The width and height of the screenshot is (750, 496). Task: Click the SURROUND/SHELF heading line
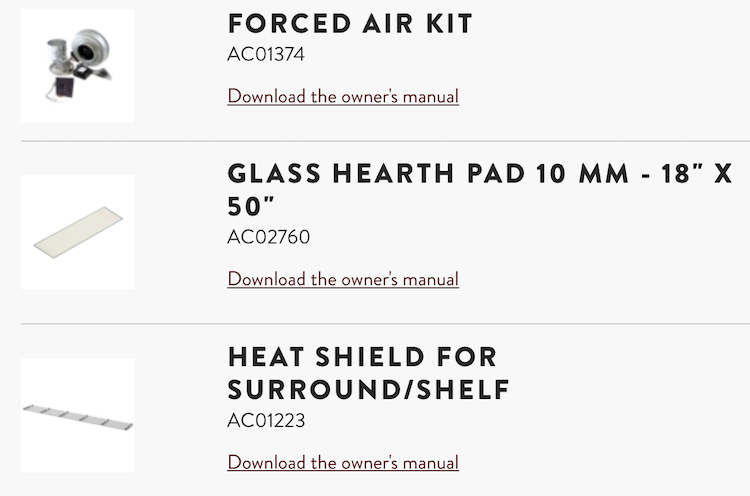tap(369, 389)
